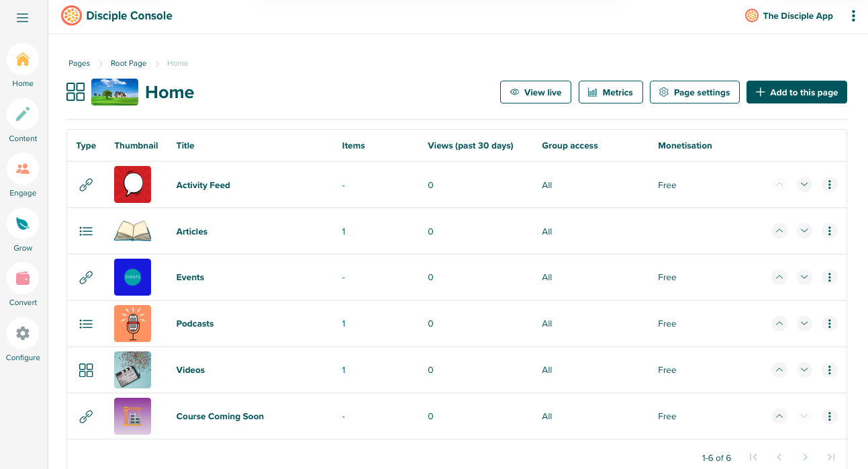Click the Videos clapperboard thumbnail
The image size is (868, 469).
pos(132,370)
